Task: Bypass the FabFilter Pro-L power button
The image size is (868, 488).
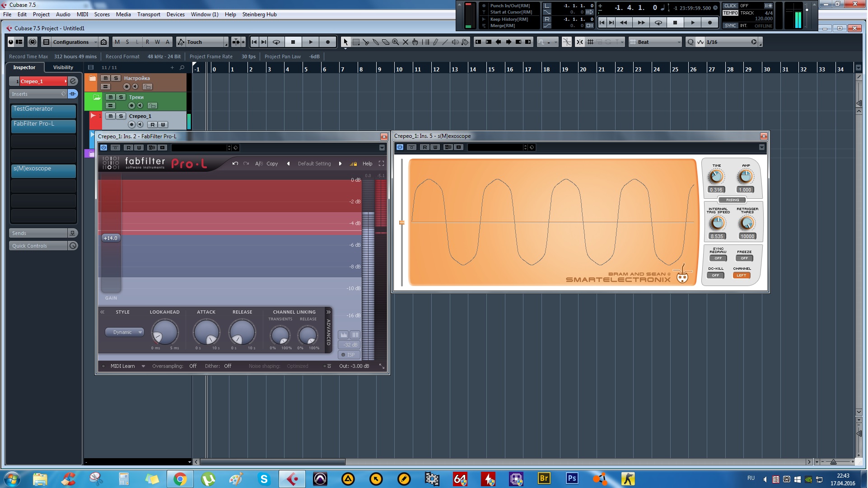Action: click(x=103, y=148)
